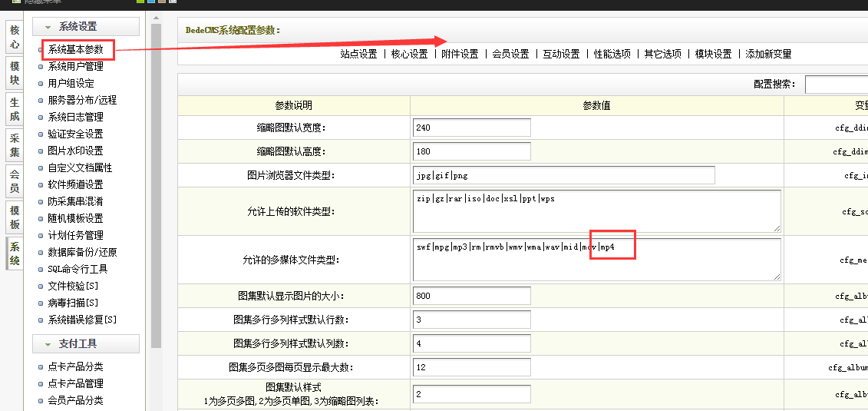
Task: Open the 性能选项 settings tab
Action: click(x=612, y=54)
